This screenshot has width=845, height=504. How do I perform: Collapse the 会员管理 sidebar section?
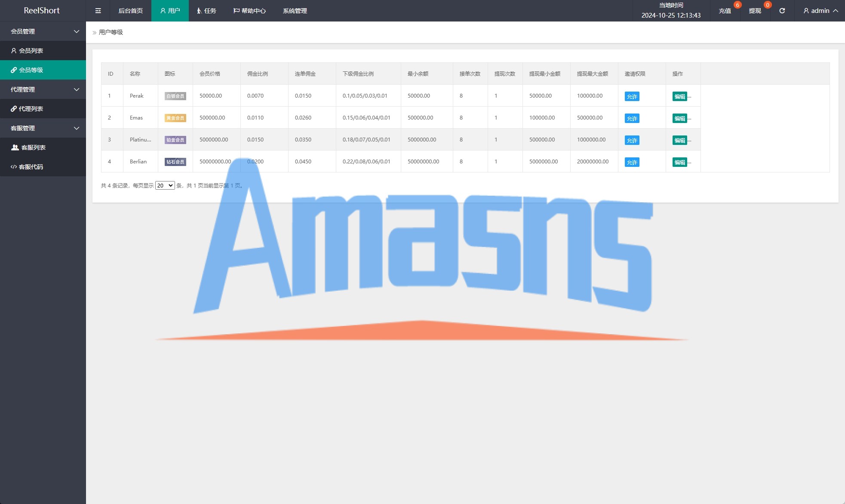tap(43, 31)
